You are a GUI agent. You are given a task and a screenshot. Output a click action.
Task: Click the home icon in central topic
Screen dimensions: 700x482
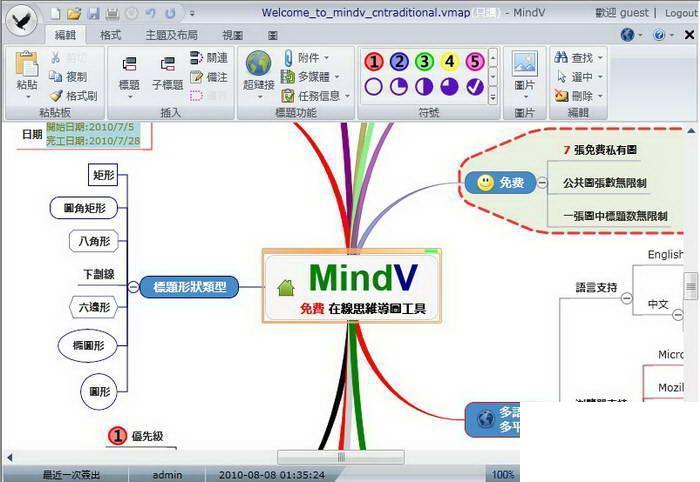[x=286, y=288]
